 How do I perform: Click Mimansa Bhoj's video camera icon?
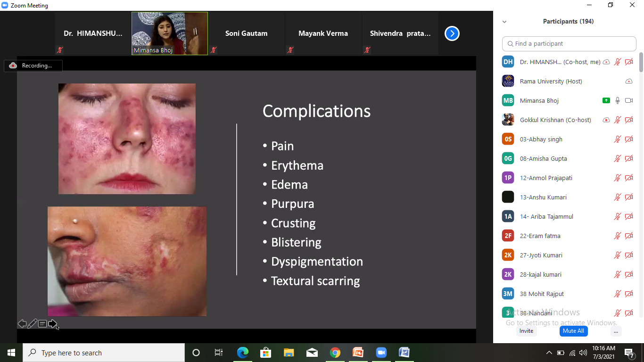click(x=629, y=100)
